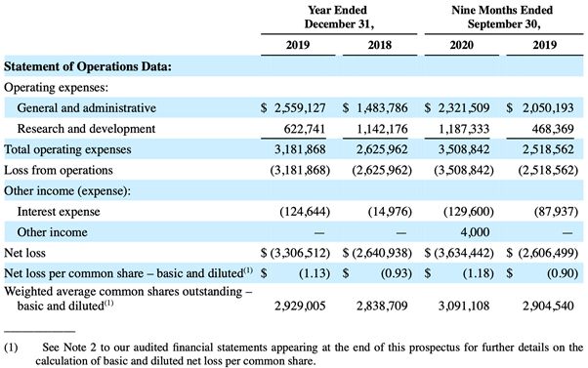The image size is (588, 368).
Task: Click weighted shares value 2,904,540
Action: point(548,306)
